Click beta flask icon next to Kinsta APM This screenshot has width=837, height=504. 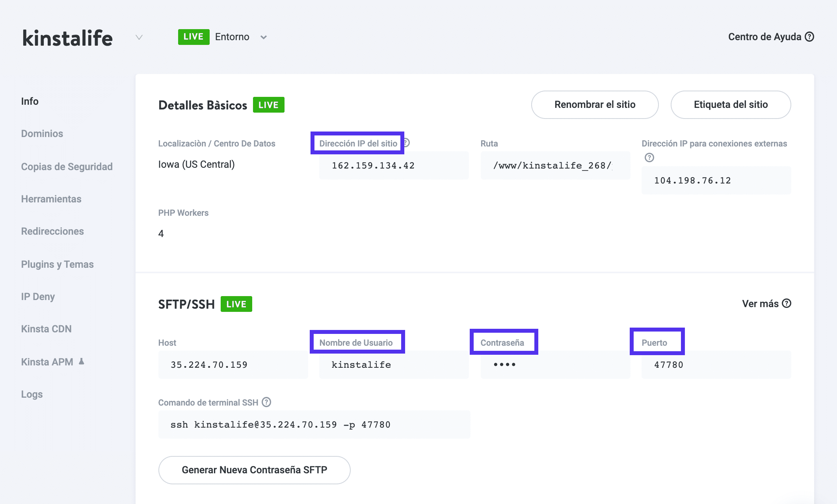pos(82,361)
